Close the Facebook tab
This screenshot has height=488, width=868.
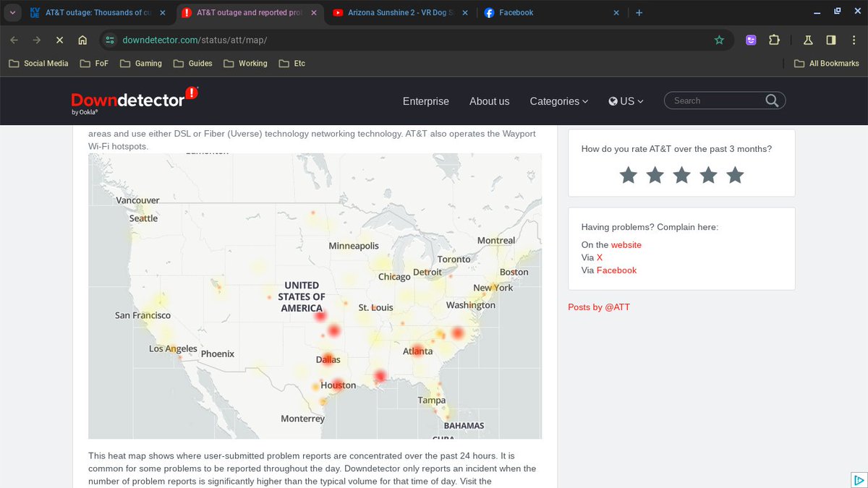click(x=616, y=12)
